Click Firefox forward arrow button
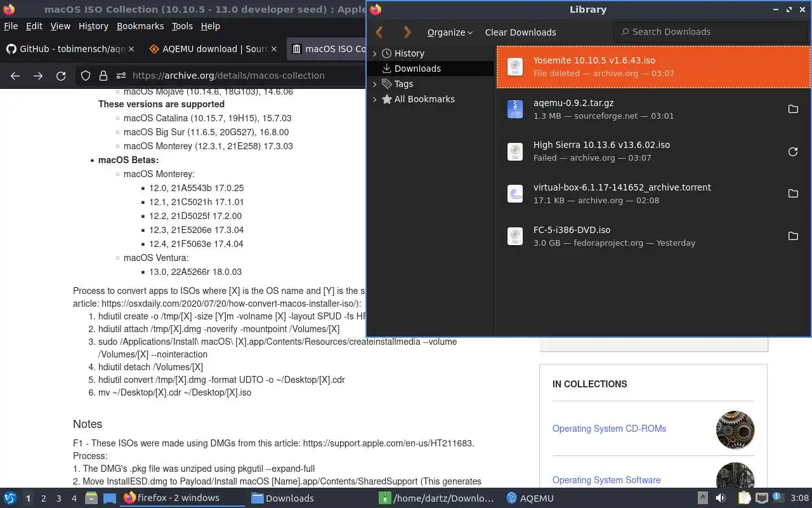 point(38,76)
